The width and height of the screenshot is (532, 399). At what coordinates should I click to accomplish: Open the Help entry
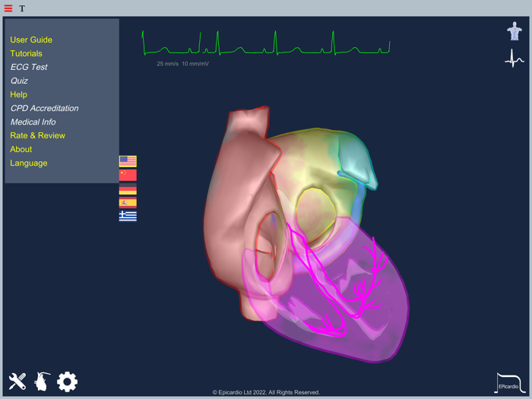click(x=19, y=94)
